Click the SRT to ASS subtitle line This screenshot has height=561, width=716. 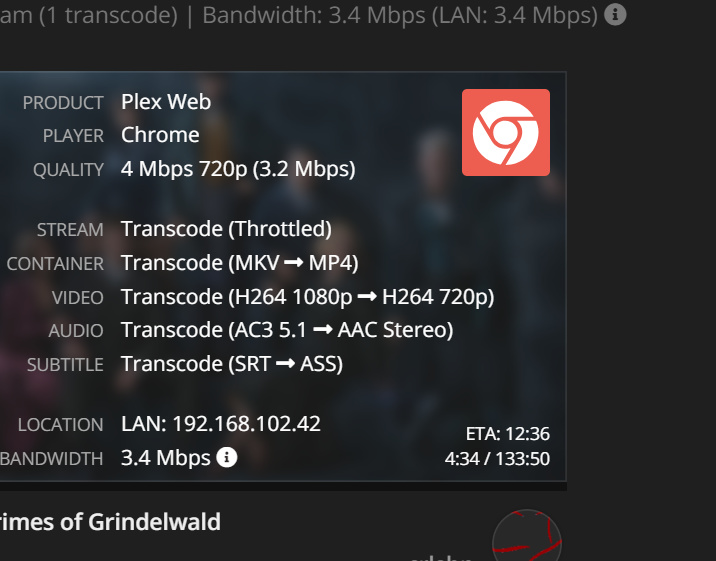pyautogui.click(x=232, y=364)
